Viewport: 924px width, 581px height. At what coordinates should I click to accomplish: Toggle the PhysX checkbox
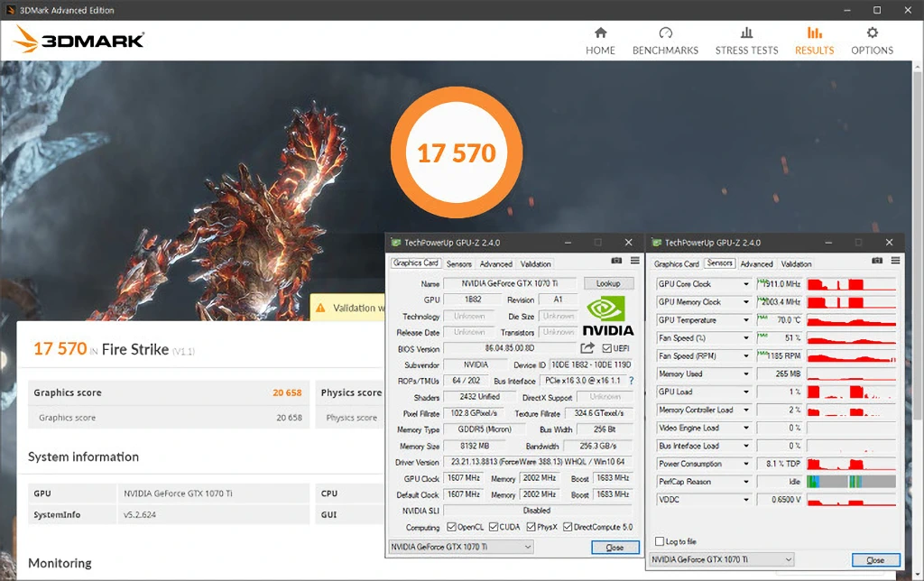pyautogui.click(x=531, y=527)
